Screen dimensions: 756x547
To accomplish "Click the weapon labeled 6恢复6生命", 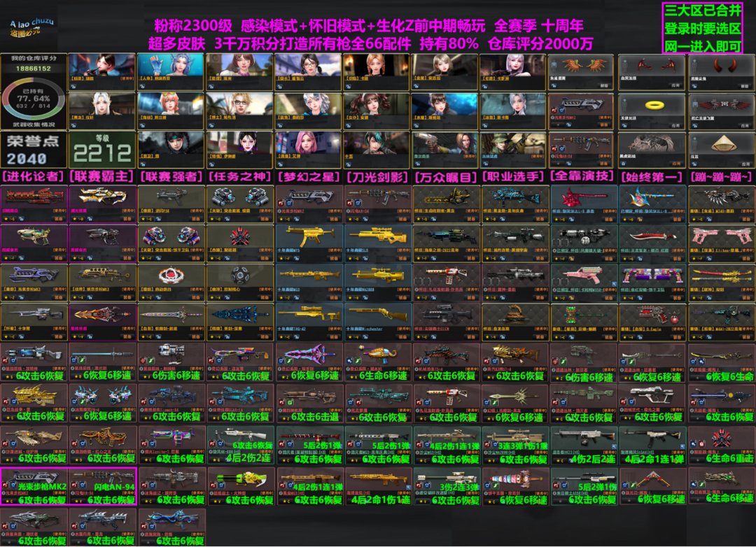I will coord(721,362).
